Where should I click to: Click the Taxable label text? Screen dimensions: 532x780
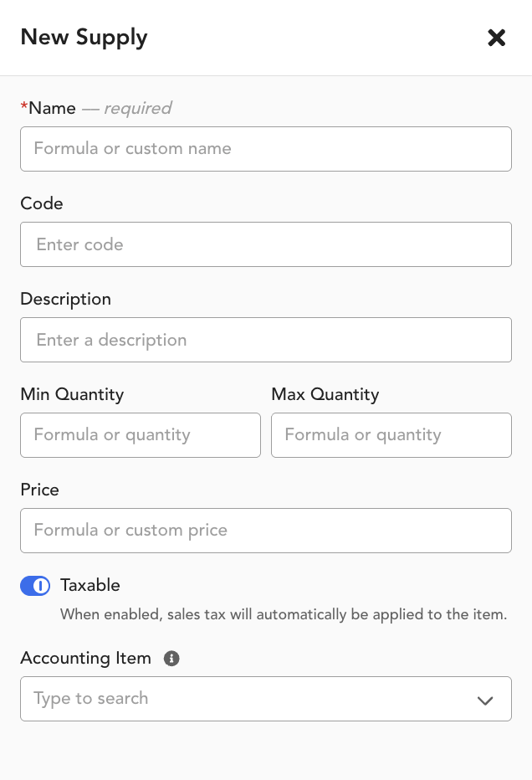(x=90, y=585)
